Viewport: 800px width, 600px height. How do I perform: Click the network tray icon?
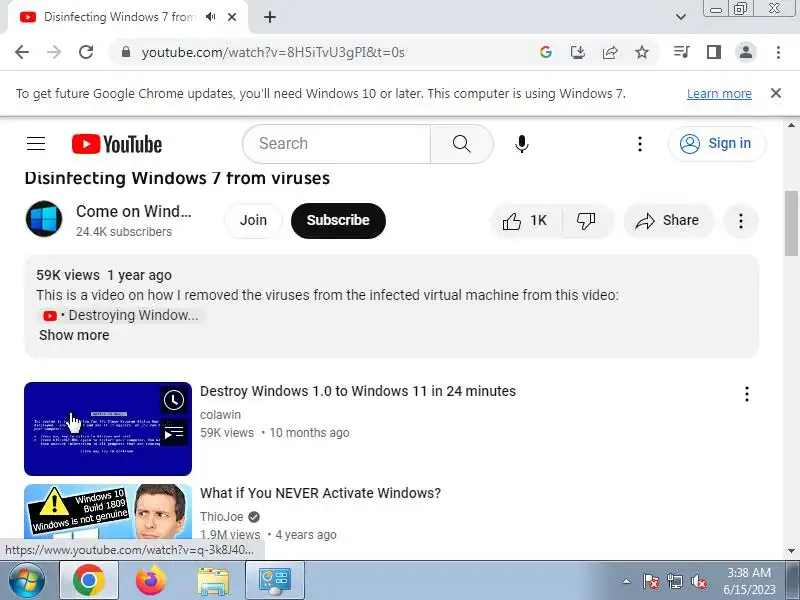(674, 581)
